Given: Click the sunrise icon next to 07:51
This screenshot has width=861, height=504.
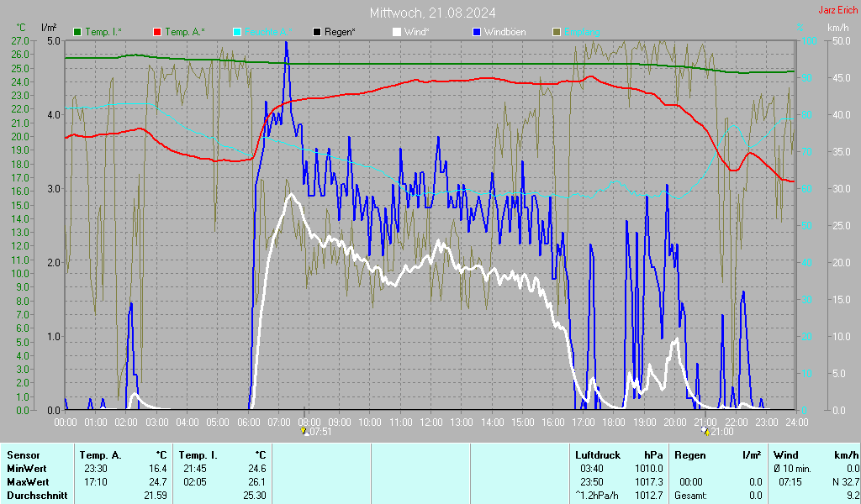Looking at the screenshot, I should tap(304, 432).
